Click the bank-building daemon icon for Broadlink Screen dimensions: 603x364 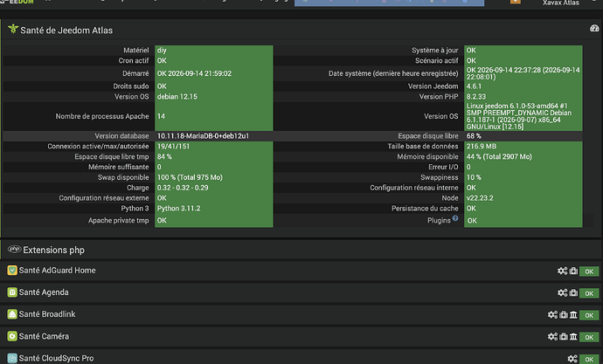pyautogui.click(x=573, y=315)
